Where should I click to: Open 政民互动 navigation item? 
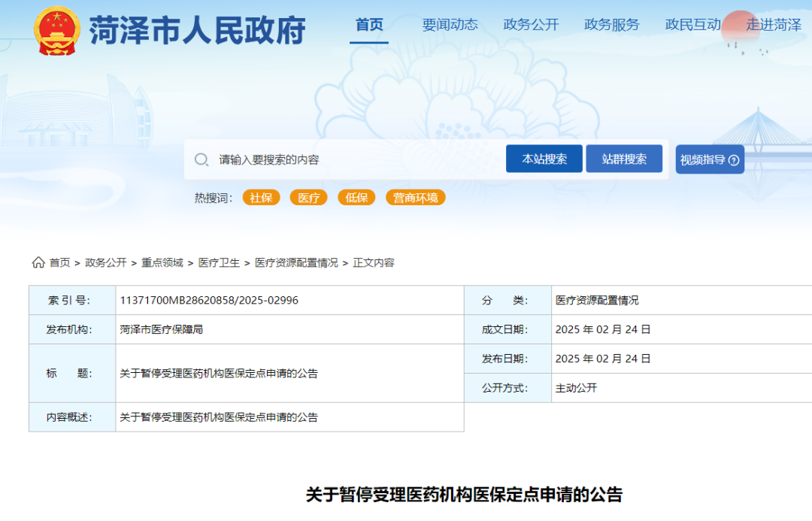point(692,25)
